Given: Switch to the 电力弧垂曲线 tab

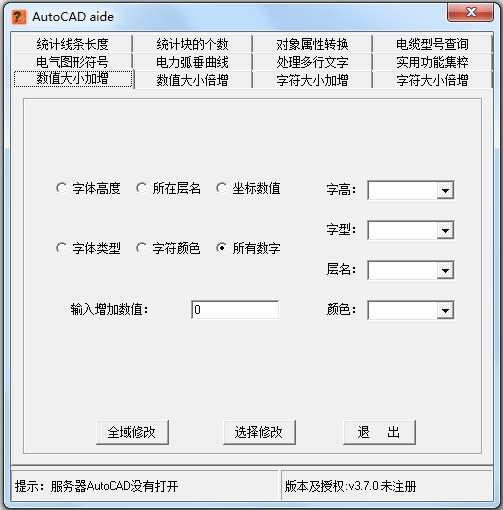Looking at the screenshot, I should point(192,62).
